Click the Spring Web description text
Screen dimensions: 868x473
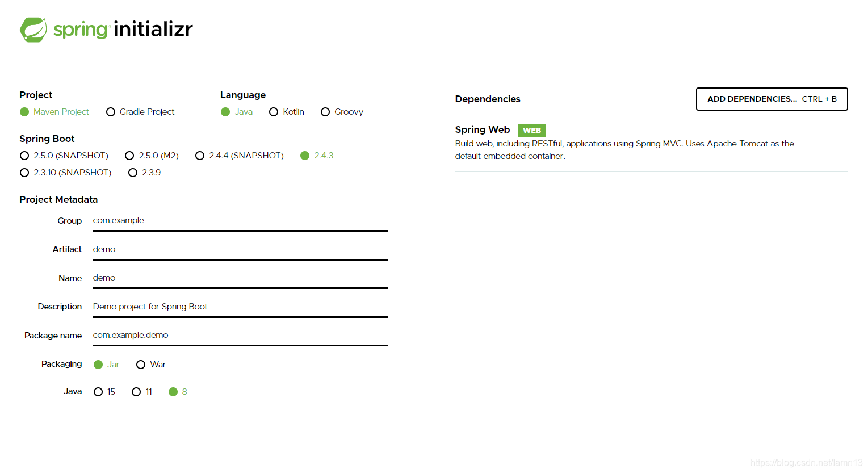(x=624, y=150)
